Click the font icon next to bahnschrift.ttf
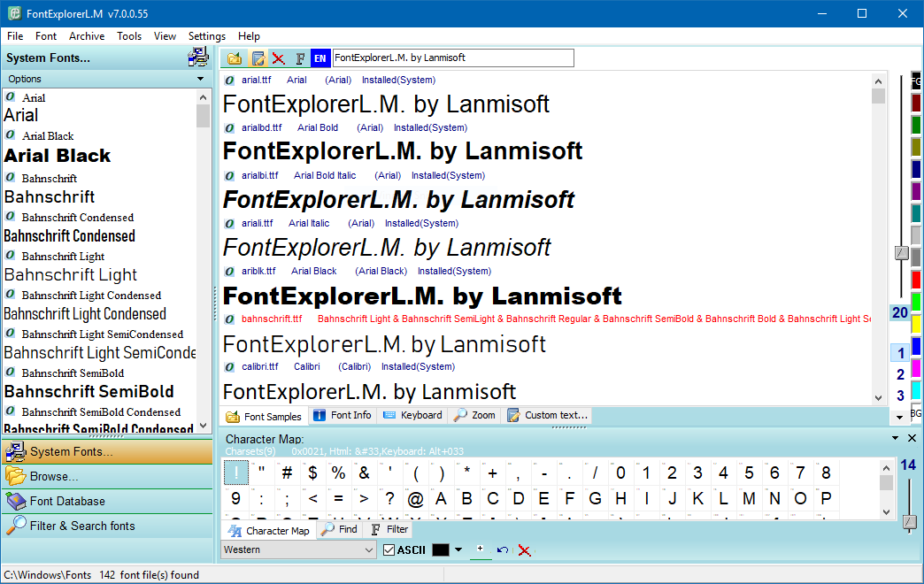924x584 pixels. [229, 319]
